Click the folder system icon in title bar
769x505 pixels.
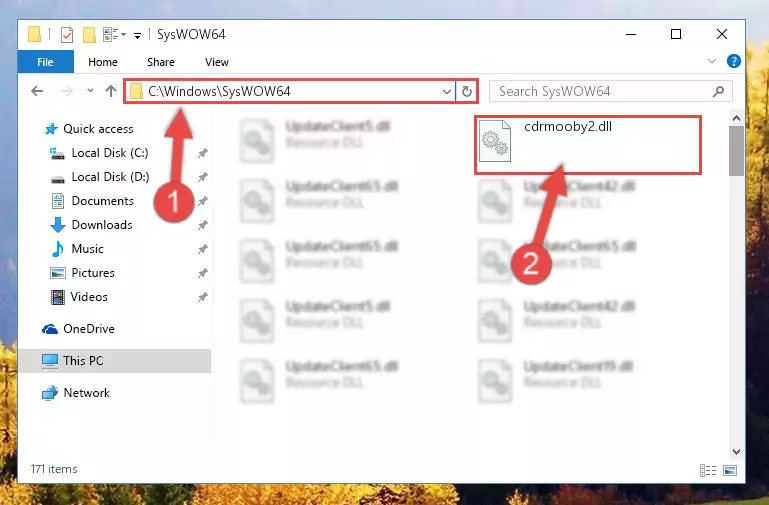click(34, 34)
